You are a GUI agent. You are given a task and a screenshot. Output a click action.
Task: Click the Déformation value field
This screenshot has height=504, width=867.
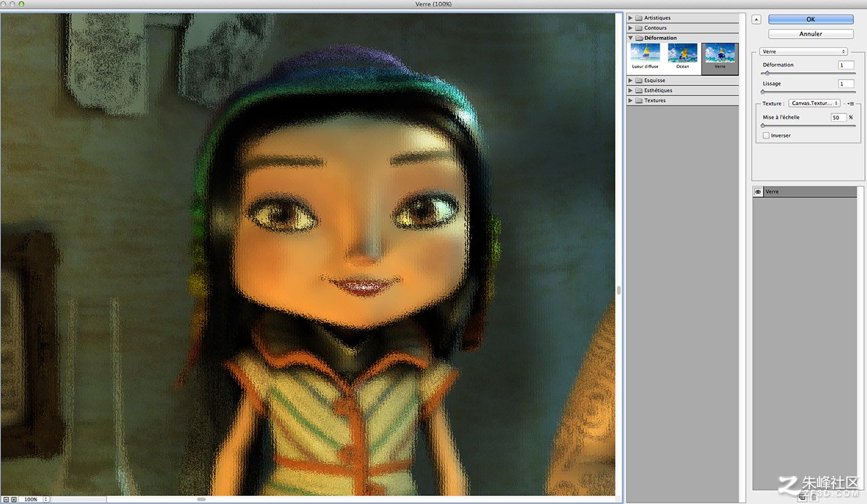coord(846,65)
